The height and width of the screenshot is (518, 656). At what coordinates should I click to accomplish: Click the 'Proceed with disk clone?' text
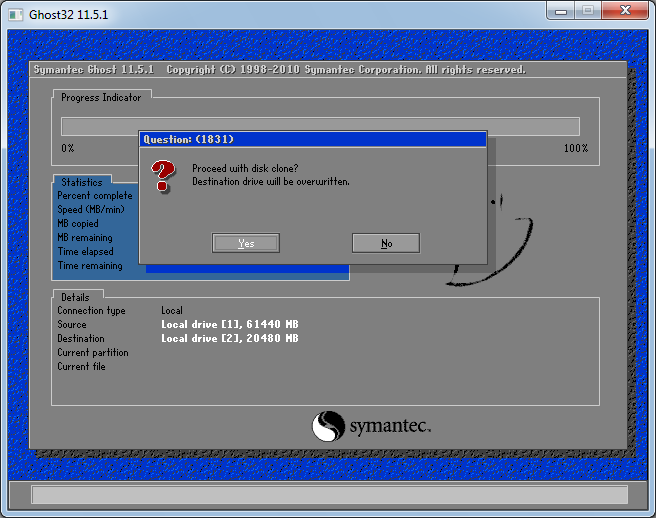[x=245, y=168]
